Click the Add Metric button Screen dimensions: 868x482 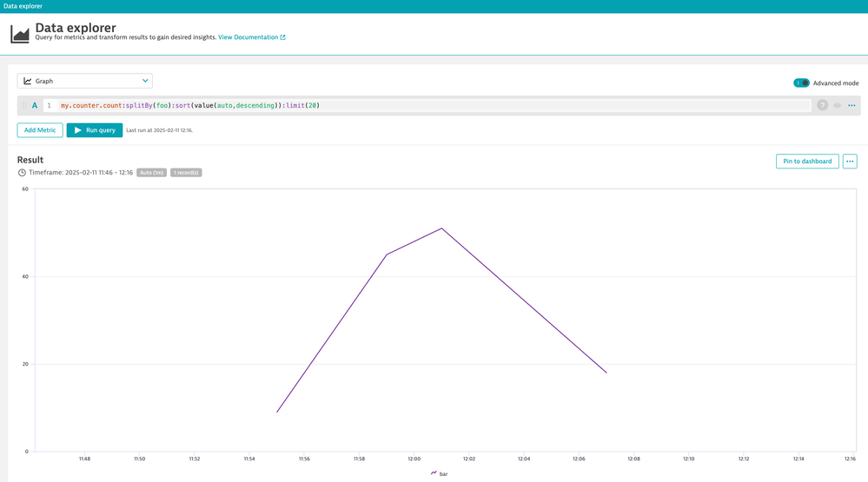click(x=40, y=130)
